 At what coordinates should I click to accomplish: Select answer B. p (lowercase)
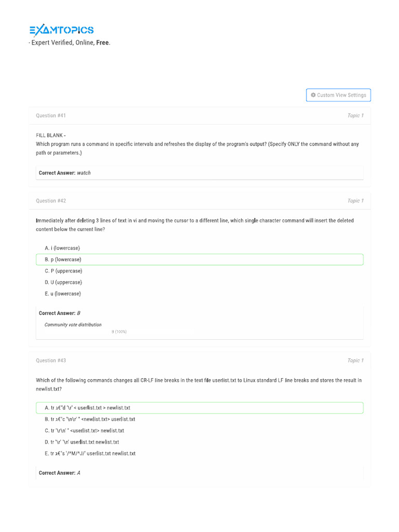tap(63, 259)
